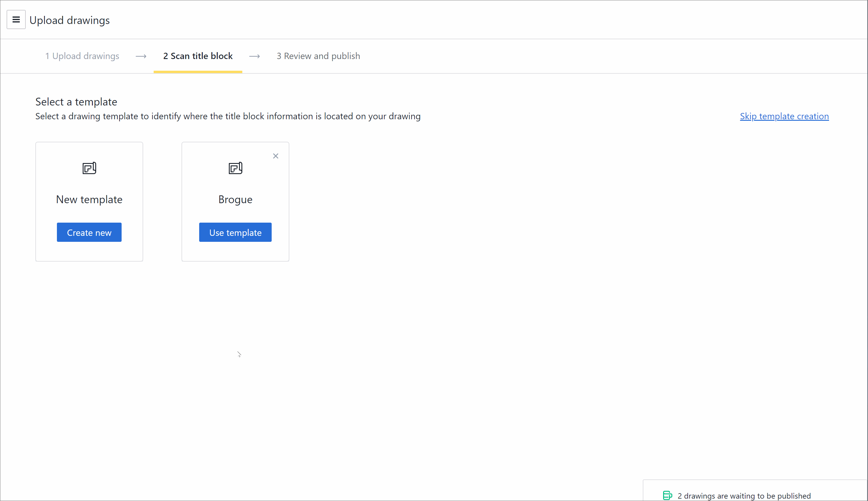Screen dimensions: 868x501
Task: Select the Scan title block step
Action: coord(198,56)
